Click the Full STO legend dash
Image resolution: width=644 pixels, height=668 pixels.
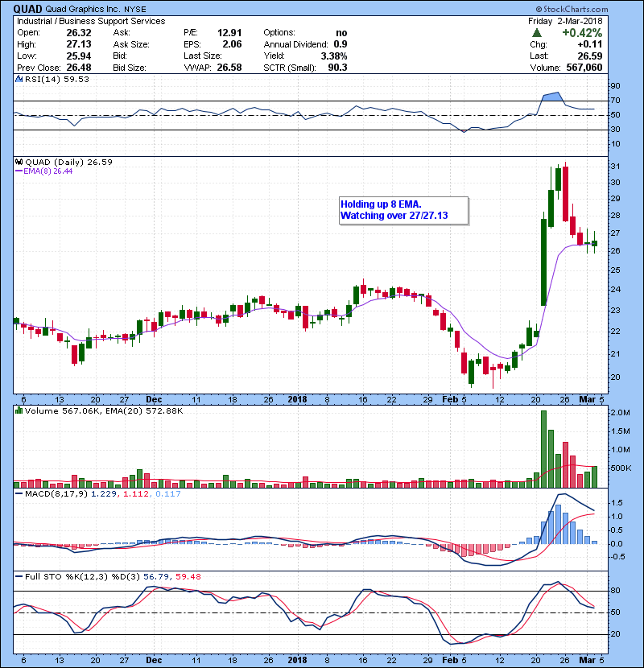[x=19, y=576]
